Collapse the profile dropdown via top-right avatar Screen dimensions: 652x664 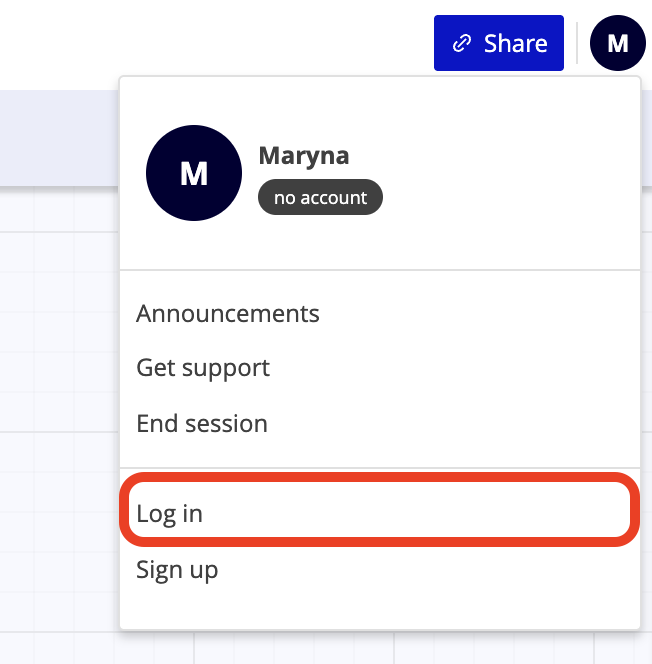point(617,43)
